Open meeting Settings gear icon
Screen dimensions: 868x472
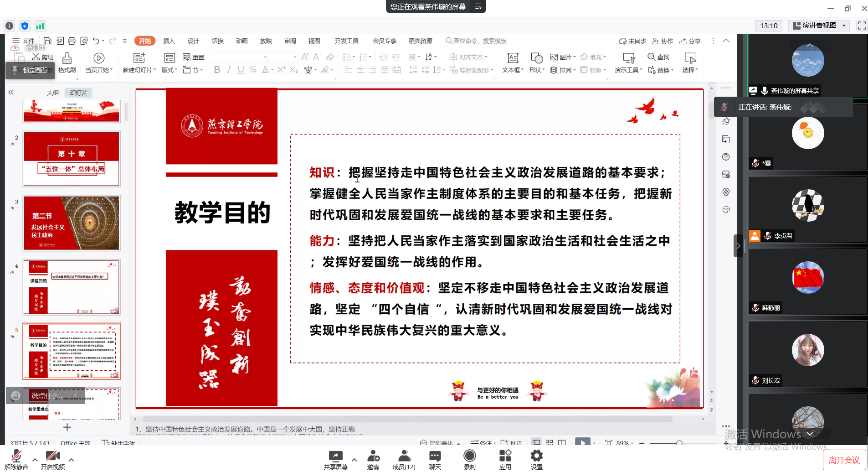click(536, 456)
